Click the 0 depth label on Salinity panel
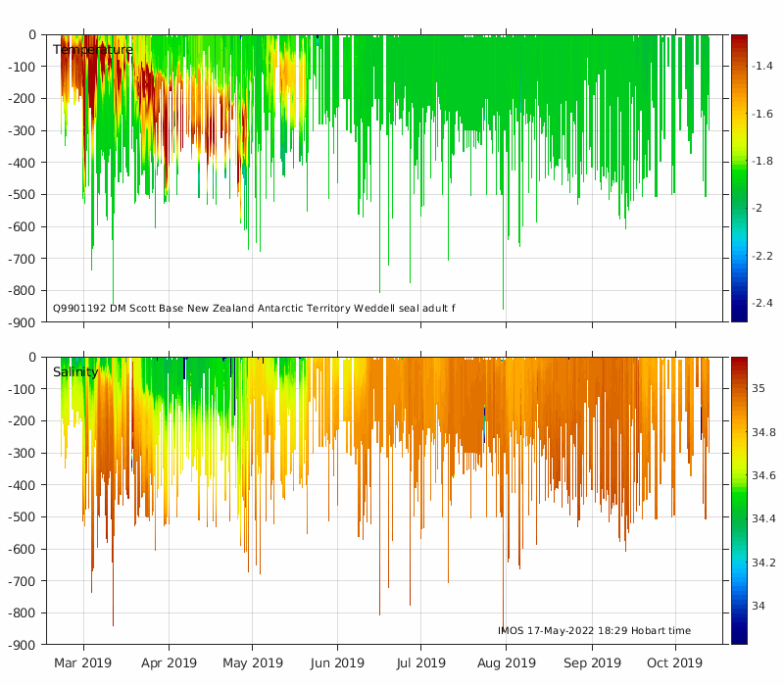 tap(32, 358)
